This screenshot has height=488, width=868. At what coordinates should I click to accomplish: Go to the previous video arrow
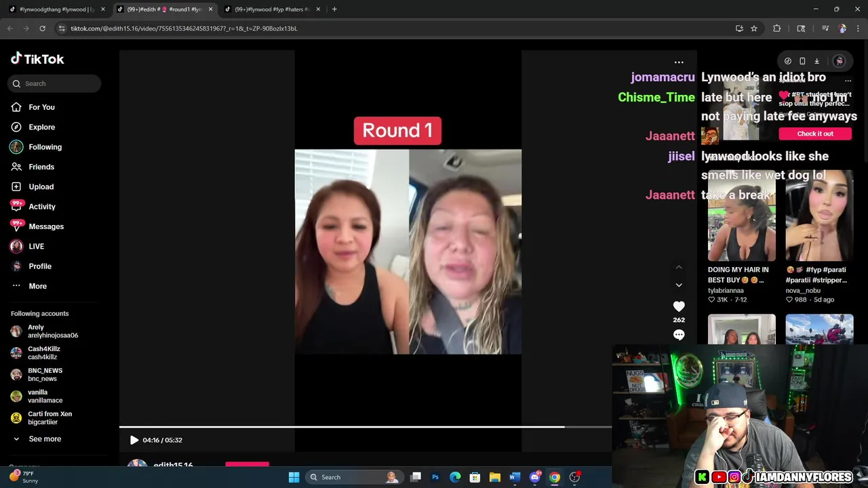pyautogui.click(x=679, y=267)
